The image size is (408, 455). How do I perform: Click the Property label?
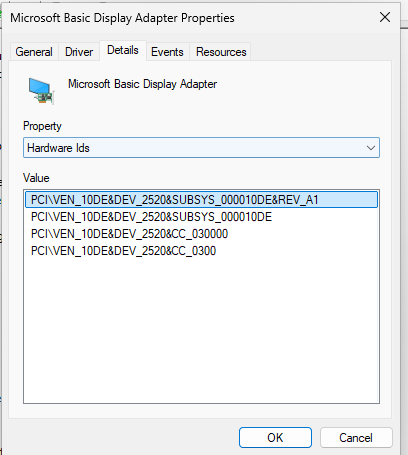click(42, 126)
